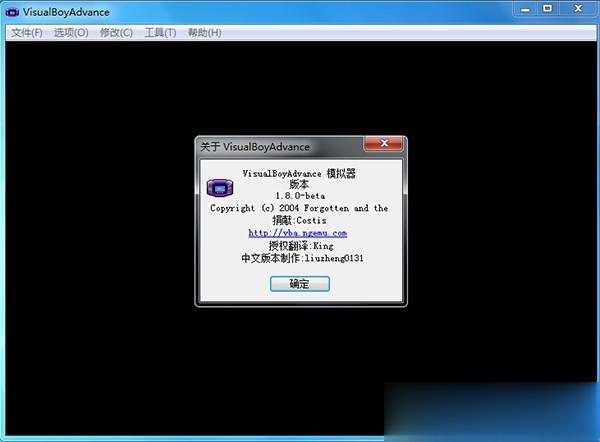
Task: Open the 文件(F) menu
Action: 27,33
